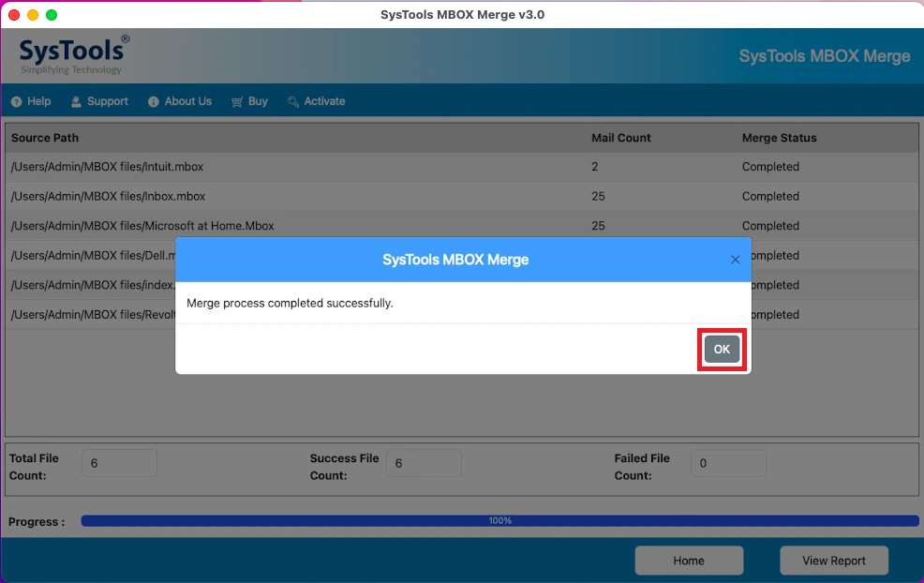Click mail count 2 for Intuit.mbox
Image resolution: width=924 pixels, height=583 pixels.
594,167
